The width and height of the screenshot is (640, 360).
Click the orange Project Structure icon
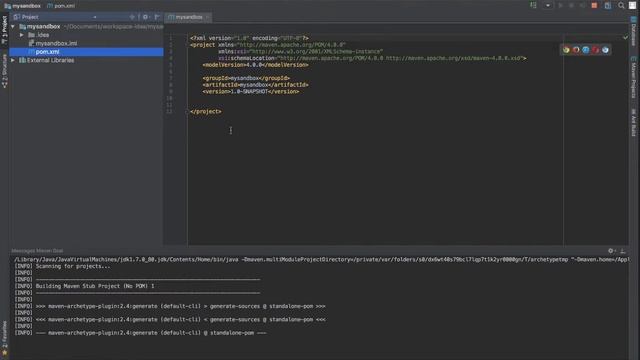click(x=594, y=5)
